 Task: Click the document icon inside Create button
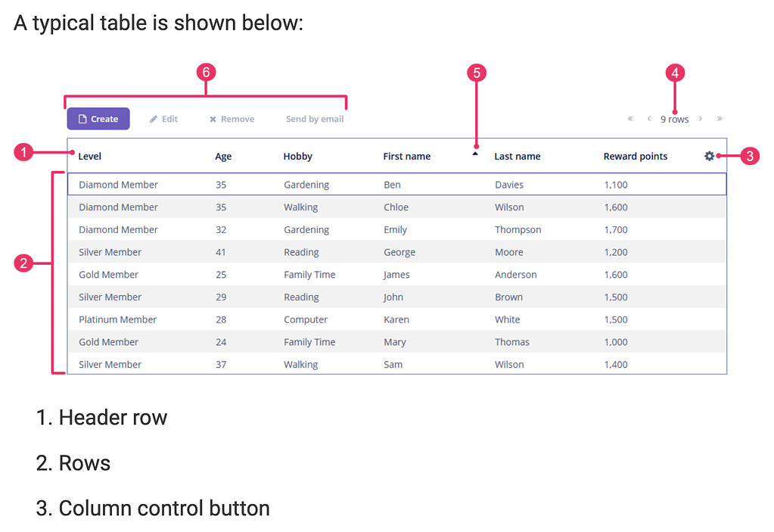(x=83, y=119)
